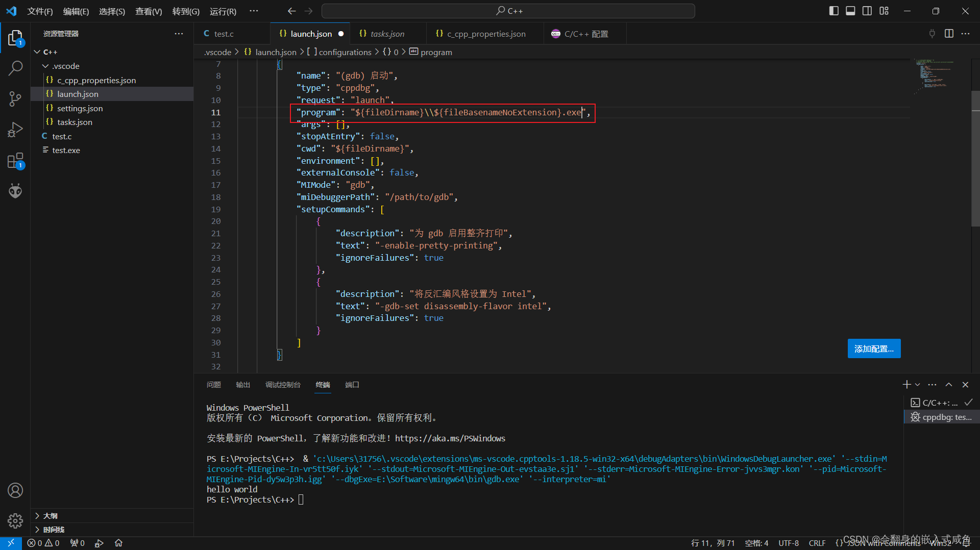Open the Accounts icon in activity bar
980x550 pixels.
(15, 490)
